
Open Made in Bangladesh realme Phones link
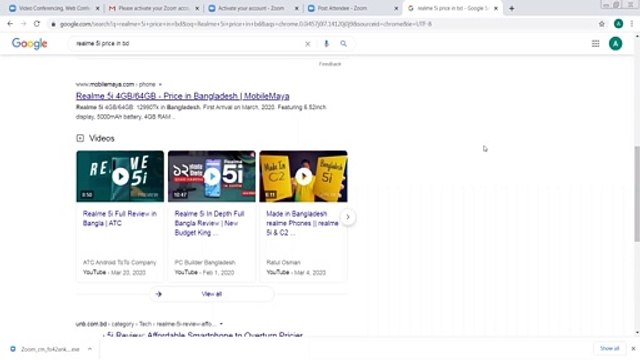[302, 223]
